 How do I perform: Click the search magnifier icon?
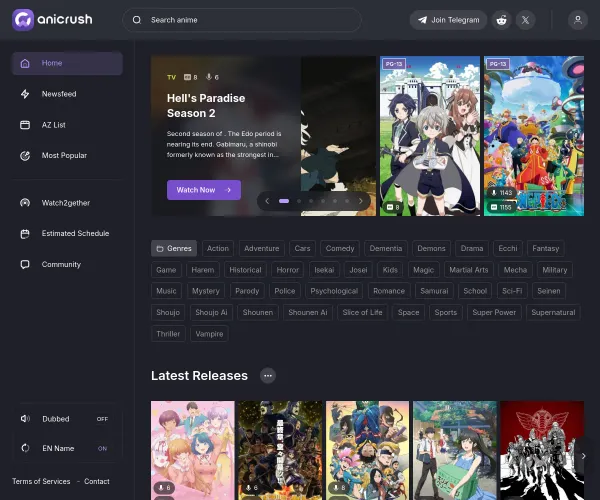click(137, 19)
